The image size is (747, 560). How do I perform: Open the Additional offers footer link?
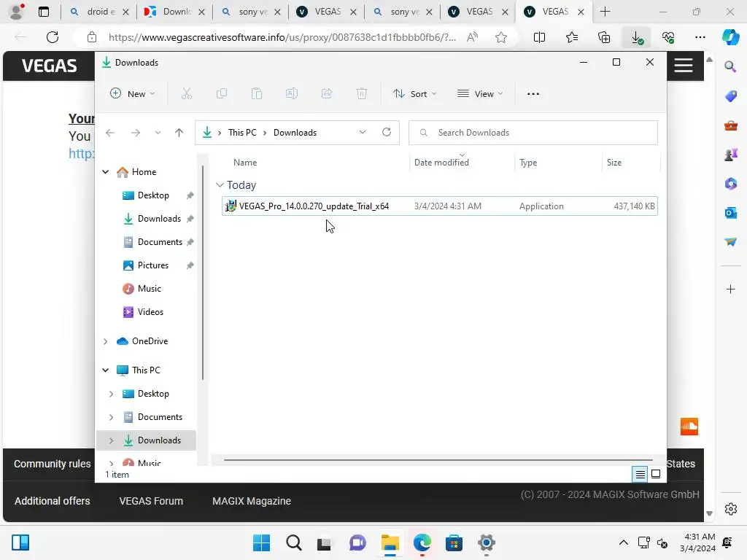click(53, 501)
